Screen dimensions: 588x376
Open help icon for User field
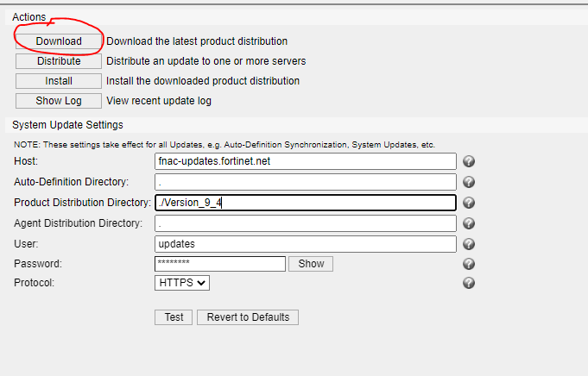pyautogui.click(x=469, y=244)
